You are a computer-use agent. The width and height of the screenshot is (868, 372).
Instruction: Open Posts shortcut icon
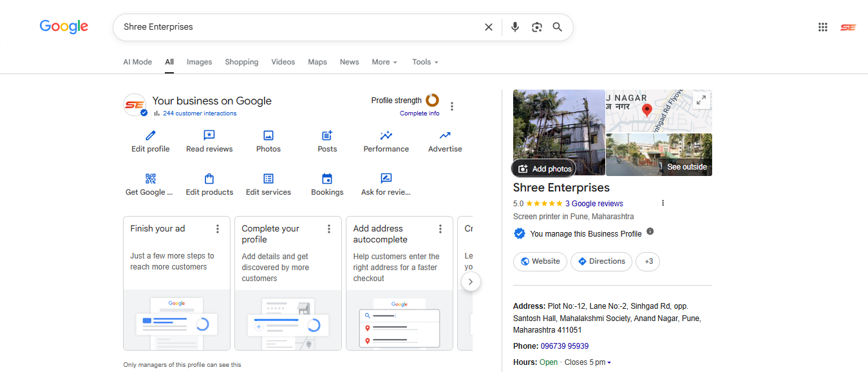[327, 135]
